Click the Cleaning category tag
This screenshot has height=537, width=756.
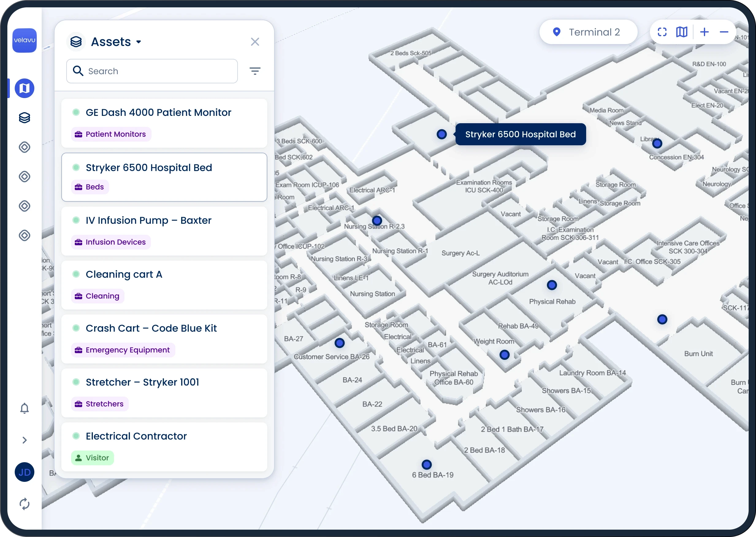coord(98,296)
